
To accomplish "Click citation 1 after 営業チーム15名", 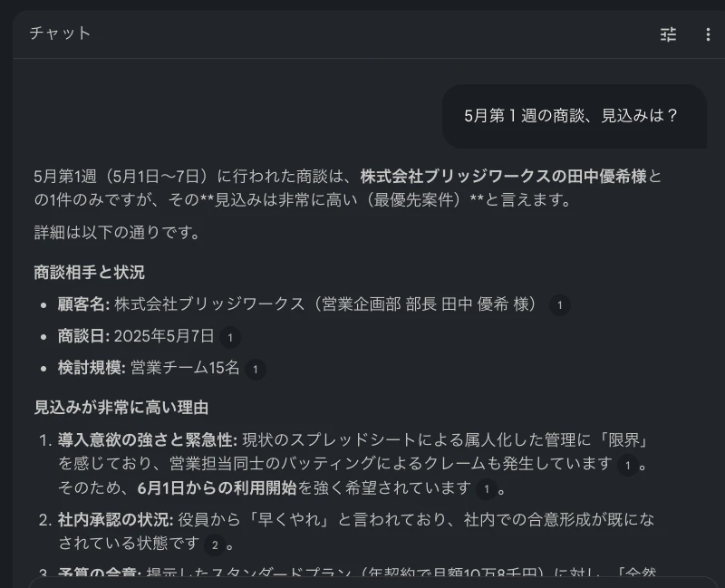I will 256,369.
